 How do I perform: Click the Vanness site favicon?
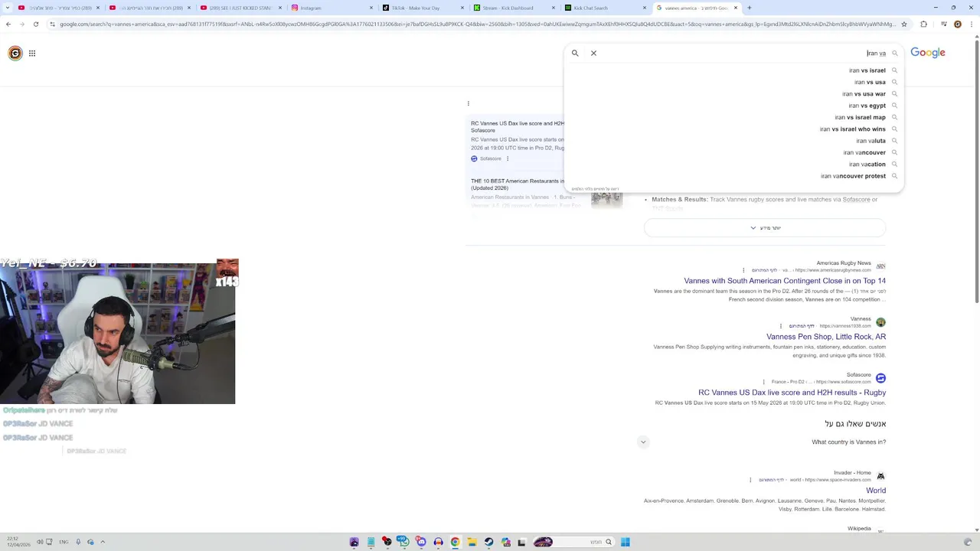[880, 322]
